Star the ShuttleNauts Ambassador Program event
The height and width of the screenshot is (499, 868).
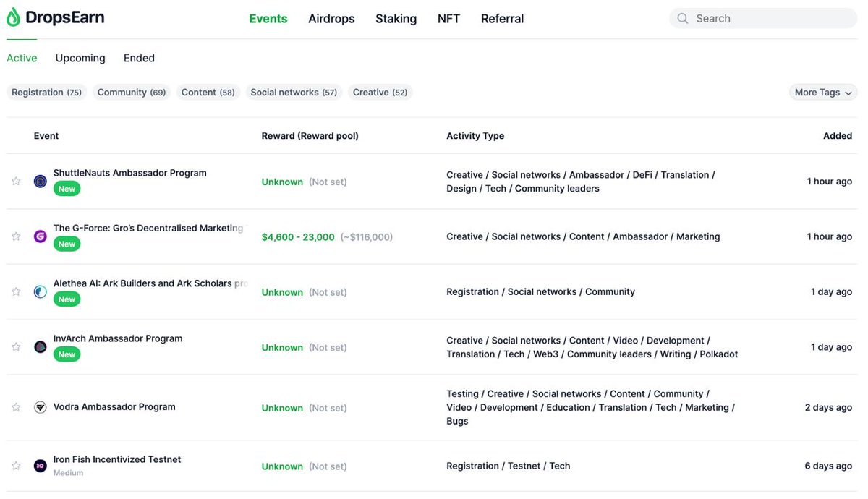click(x=16, y=181)
